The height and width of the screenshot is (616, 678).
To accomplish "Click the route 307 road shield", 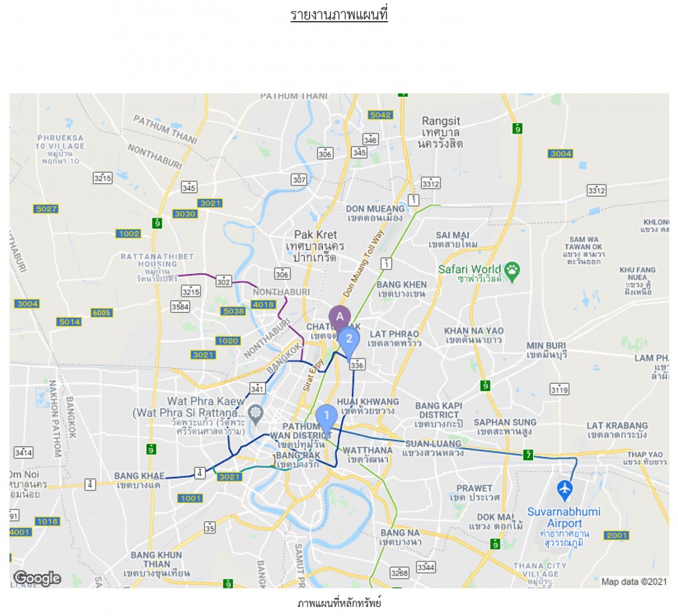I will pyautogui.click(x=299, y=179).
